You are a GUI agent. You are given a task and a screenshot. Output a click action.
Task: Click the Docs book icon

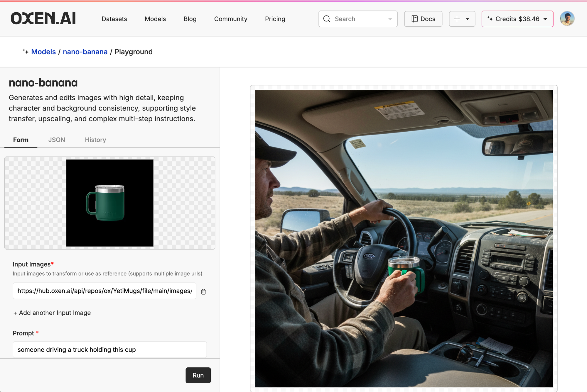414,19
